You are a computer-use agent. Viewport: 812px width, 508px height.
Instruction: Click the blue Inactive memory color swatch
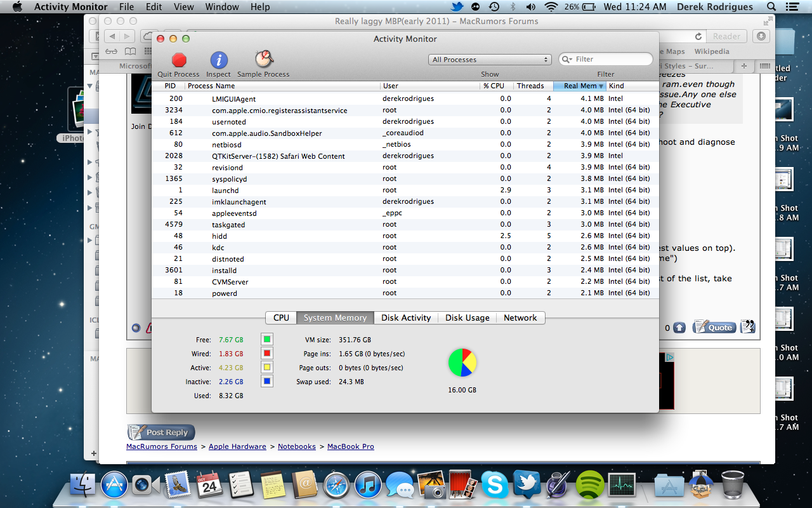coord(267,382)
